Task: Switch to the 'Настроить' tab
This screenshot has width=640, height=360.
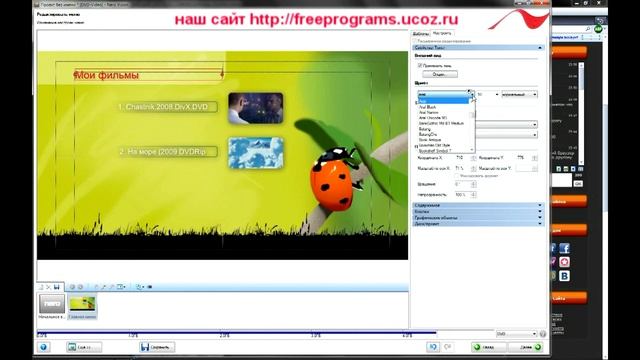Action: [442, 33]
